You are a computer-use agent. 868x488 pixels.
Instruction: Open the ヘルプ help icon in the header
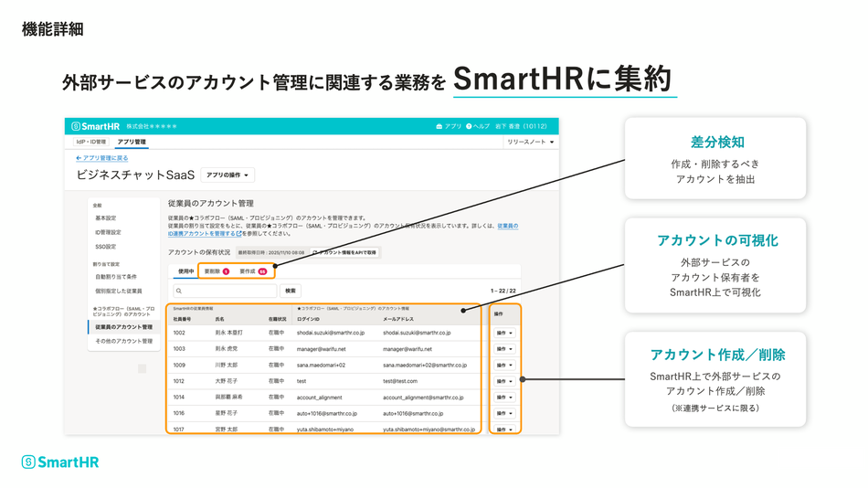469,126
